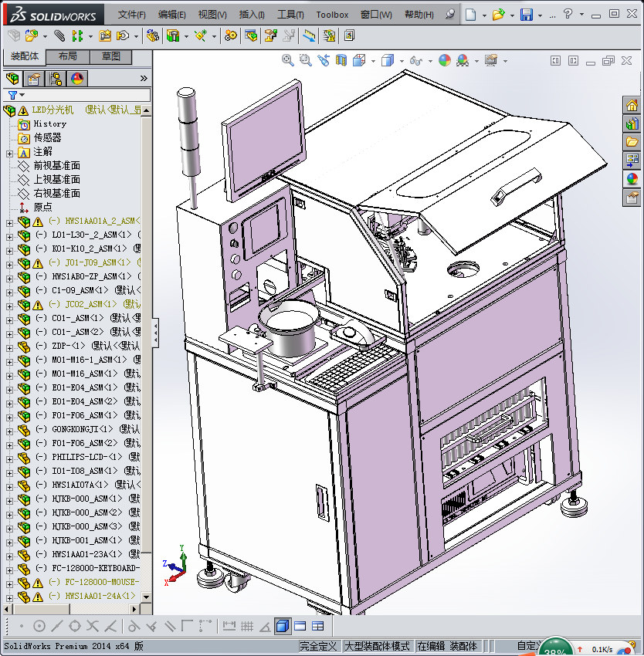The width and height of the screenshot is (644, 656).
Task: Expand the J01-J09_ASM<1> tree node
Action: click(x=9, y=264)
